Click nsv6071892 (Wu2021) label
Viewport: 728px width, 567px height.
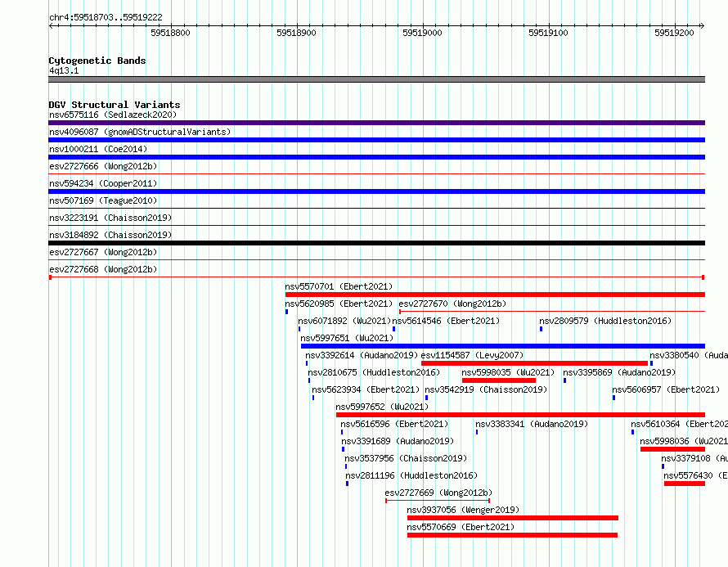pos(344,321)
